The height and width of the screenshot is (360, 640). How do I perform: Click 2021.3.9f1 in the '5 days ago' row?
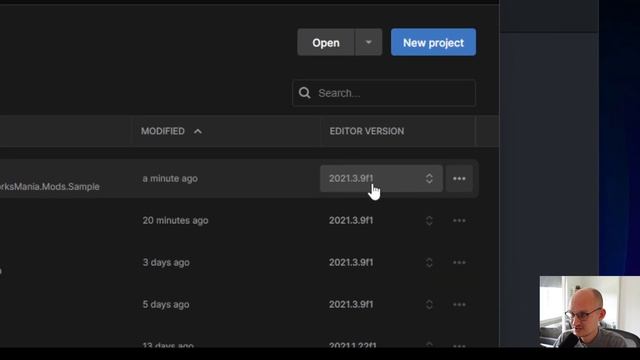click(351, 304)
